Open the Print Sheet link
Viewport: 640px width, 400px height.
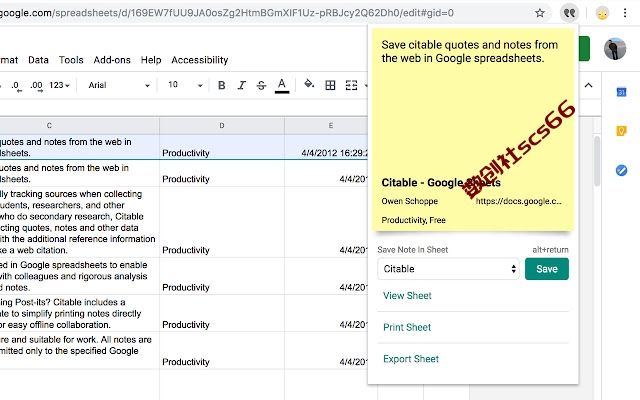(x=407, y=327)
